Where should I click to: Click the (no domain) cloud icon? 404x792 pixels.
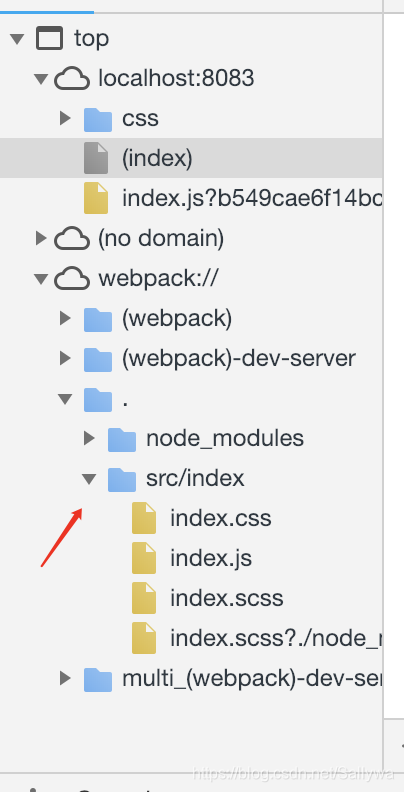click(72, 238)
